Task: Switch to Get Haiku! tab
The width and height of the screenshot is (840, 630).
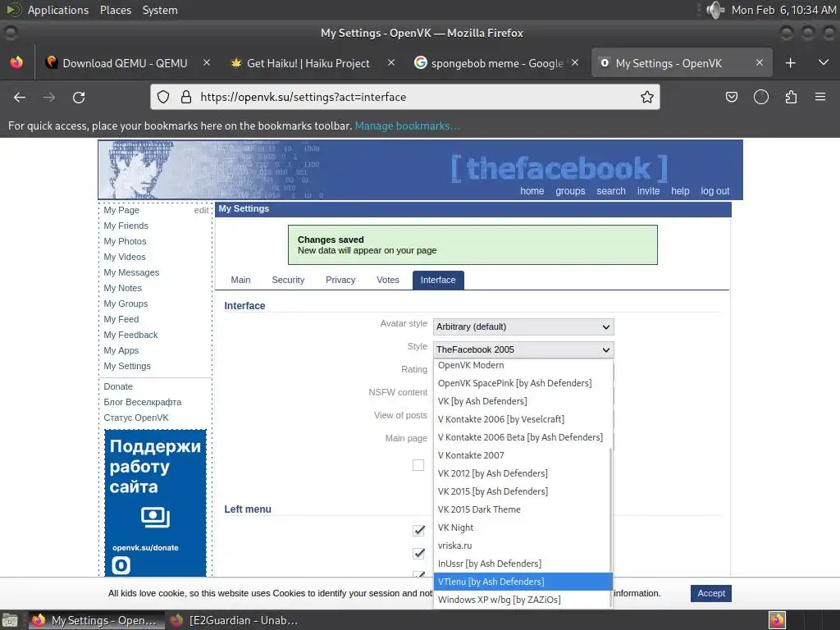Action: point(308,63)
